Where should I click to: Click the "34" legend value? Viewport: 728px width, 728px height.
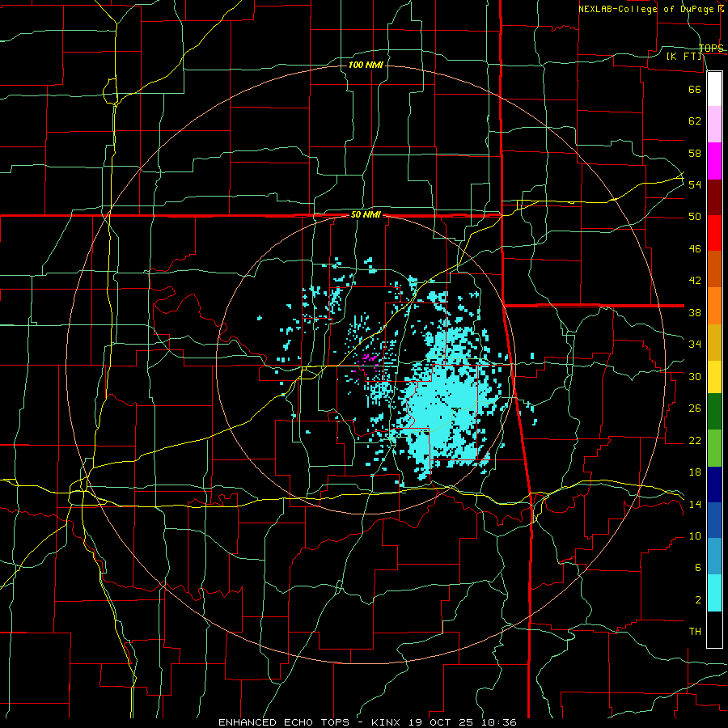[x=695, y=345]
